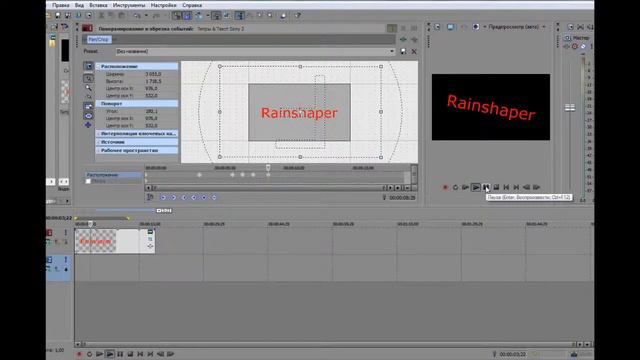Go to start button in preview window

point(506,187)
